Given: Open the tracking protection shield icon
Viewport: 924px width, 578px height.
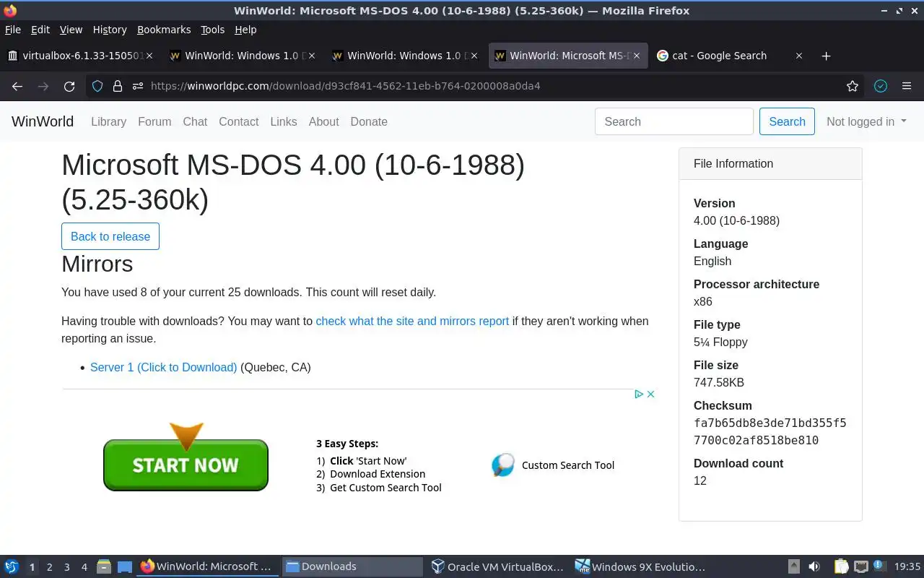Looking at the screenshot, I should [98, 86].
